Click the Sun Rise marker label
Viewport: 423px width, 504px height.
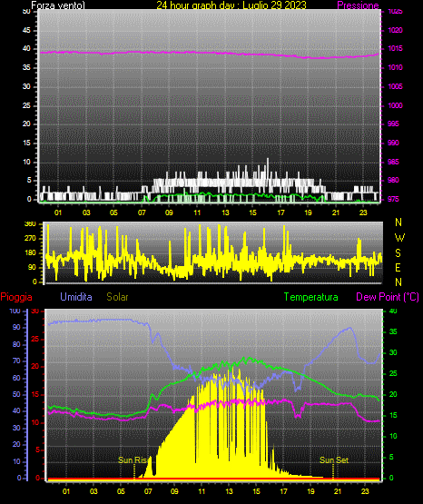(x=133, y=460)
